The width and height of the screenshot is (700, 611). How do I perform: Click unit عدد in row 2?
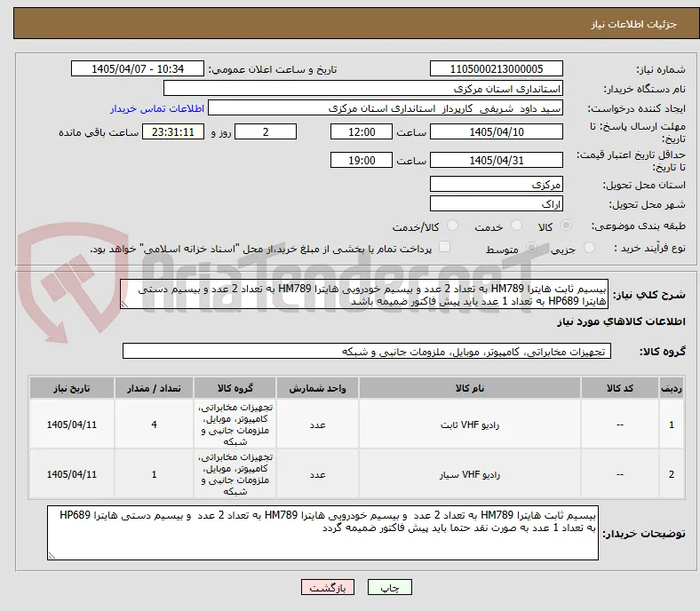pos(317,474)
